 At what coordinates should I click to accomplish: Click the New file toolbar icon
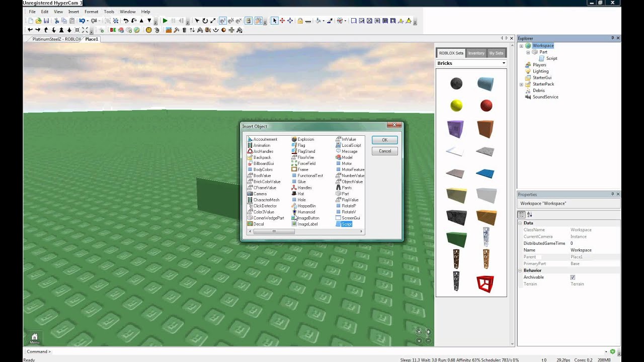click(x=31, y=21)
